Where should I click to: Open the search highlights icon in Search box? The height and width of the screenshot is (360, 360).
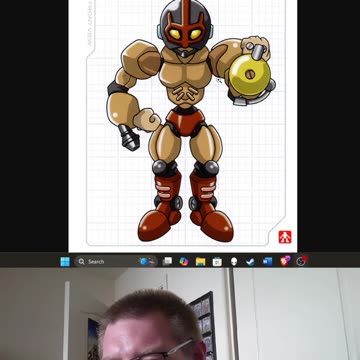(148, 262)
